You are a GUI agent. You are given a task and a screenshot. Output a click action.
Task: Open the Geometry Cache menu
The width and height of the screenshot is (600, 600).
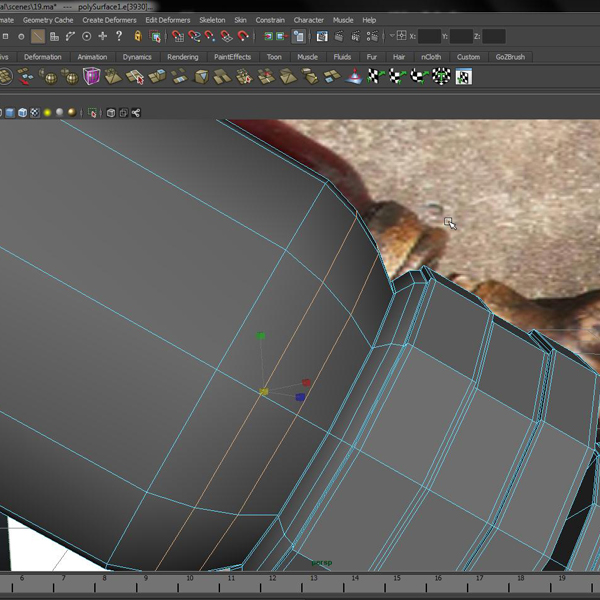pos(48,20)
